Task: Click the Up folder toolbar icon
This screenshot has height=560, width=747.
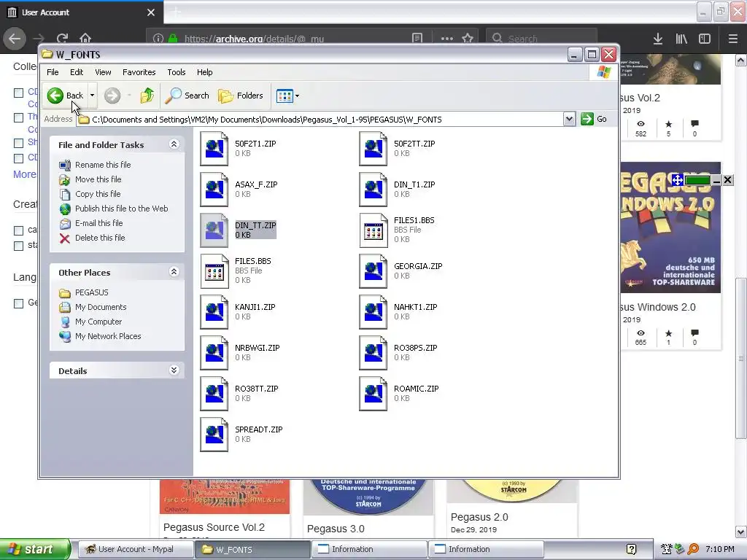Action: click(147, 96)
